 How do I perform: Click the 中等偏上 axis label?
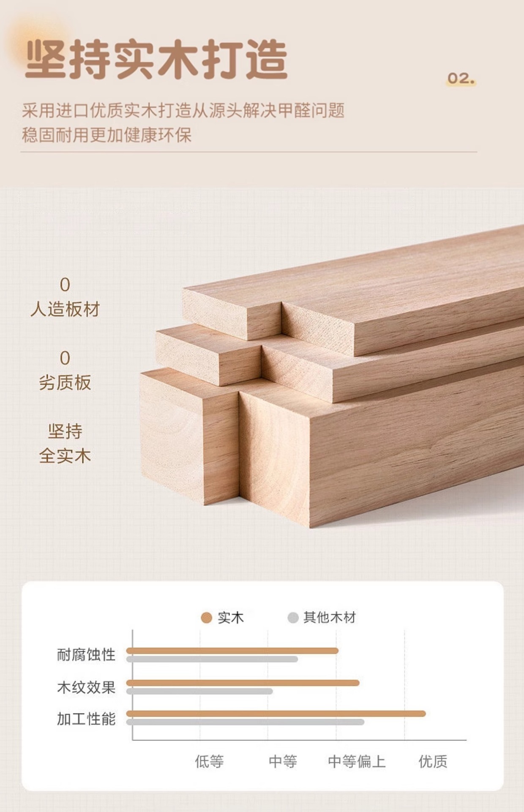357,761
